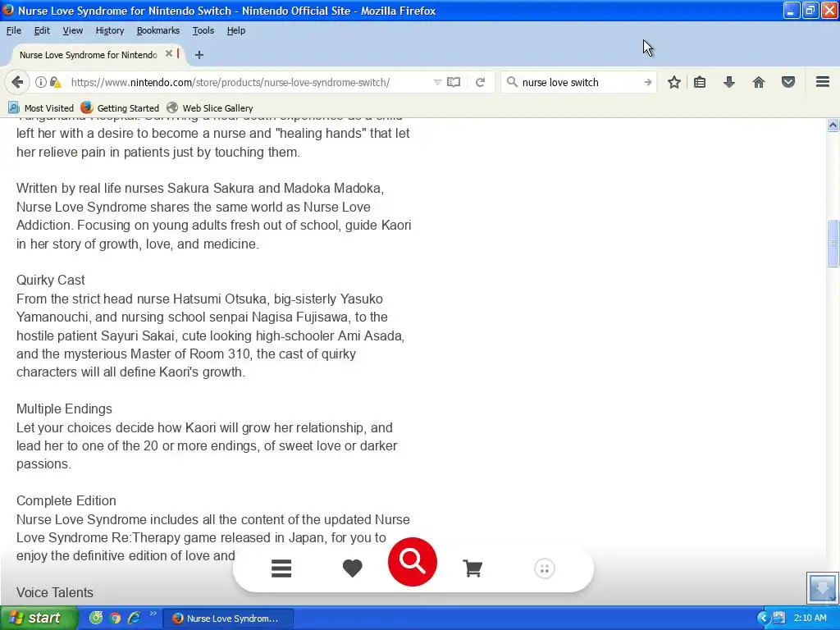
Task: Open the History menu
Action: 109,30
